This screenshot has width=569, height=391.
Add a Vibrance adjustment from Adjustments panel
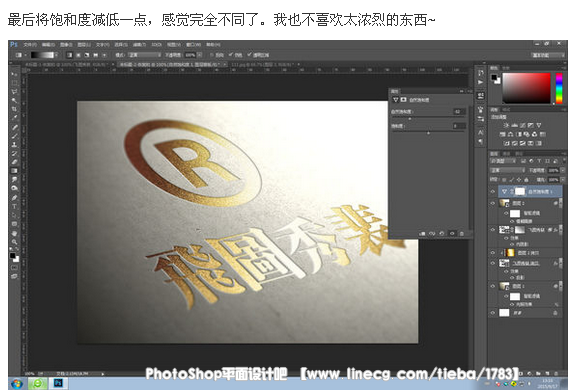point(539,125)
